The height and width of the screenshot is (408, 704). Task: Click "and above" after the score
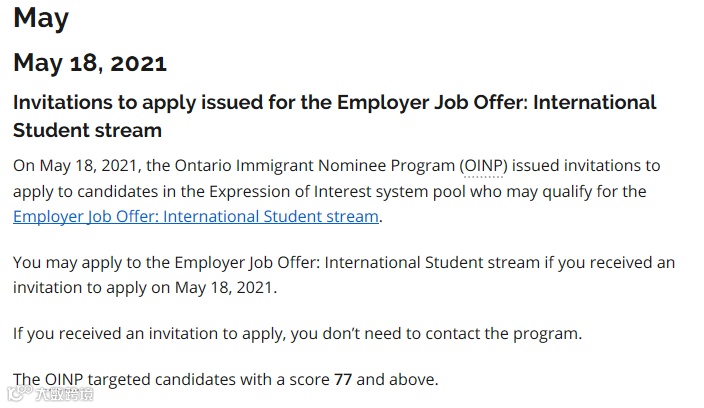tap(398, 379)
